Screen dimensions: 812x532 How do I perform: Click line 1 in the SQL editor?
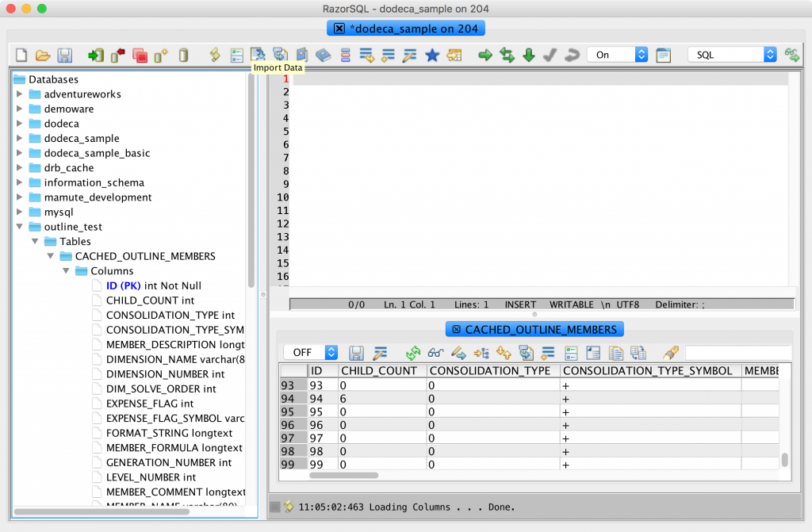(x=540, y=78)
